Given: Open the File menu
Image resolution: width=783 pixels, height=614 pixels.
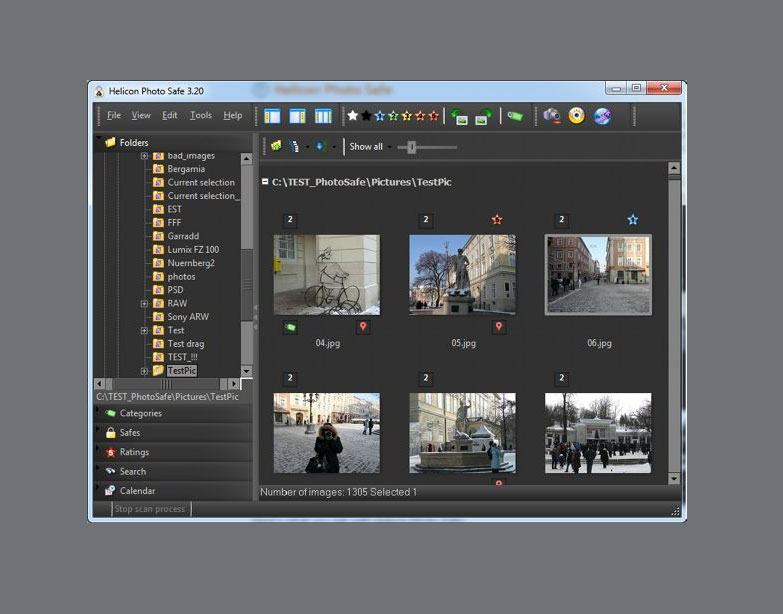Looking at the screenshot, I should pyautogui.click(x=114, y=115).
